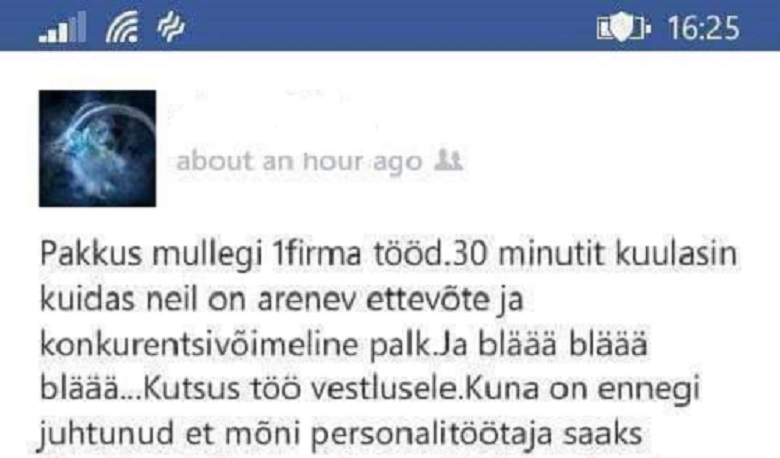Open the poster's blue profile picture

click(98, 148)
